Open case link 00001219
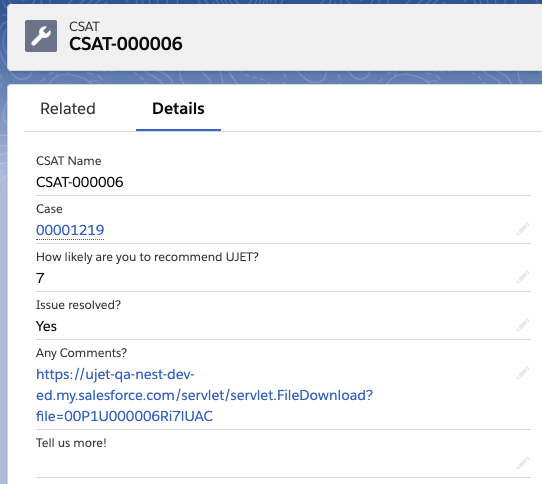This screenshot has width=542, height=484. click(x=70, y=230)
